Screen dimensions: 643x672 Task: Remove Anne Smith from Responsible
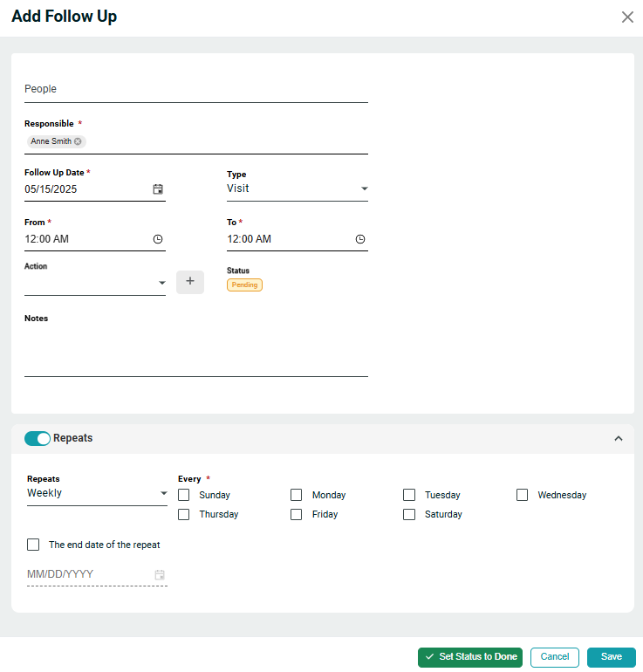[x=78, y=141]
